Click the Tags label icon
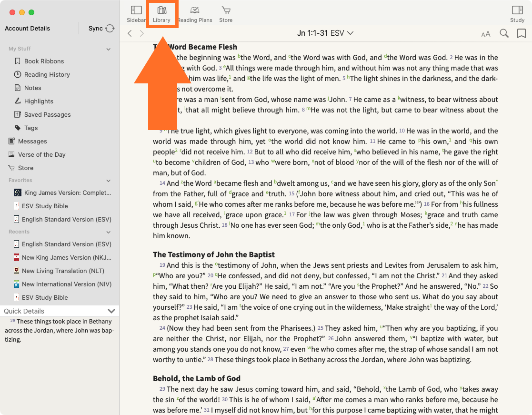Screen dimensions: 532x415 click(x=18, y=128)
